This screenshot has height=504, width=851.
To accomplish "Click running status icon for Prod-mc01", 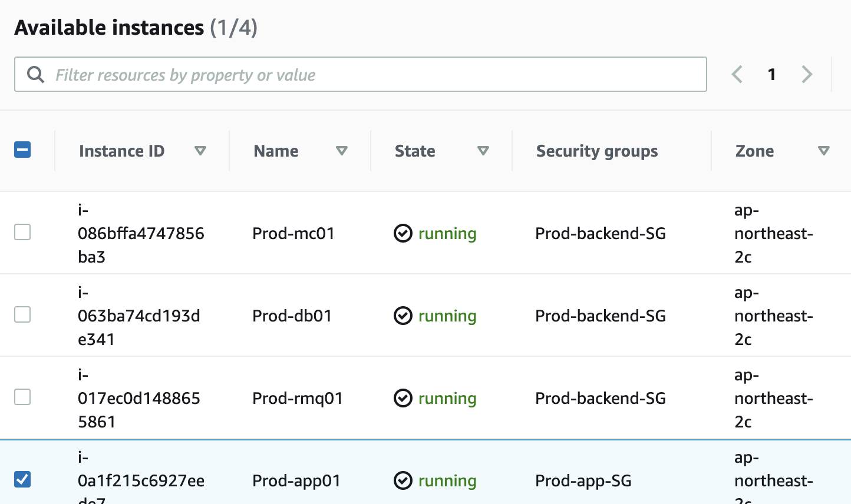I will (x=403, y=234).
